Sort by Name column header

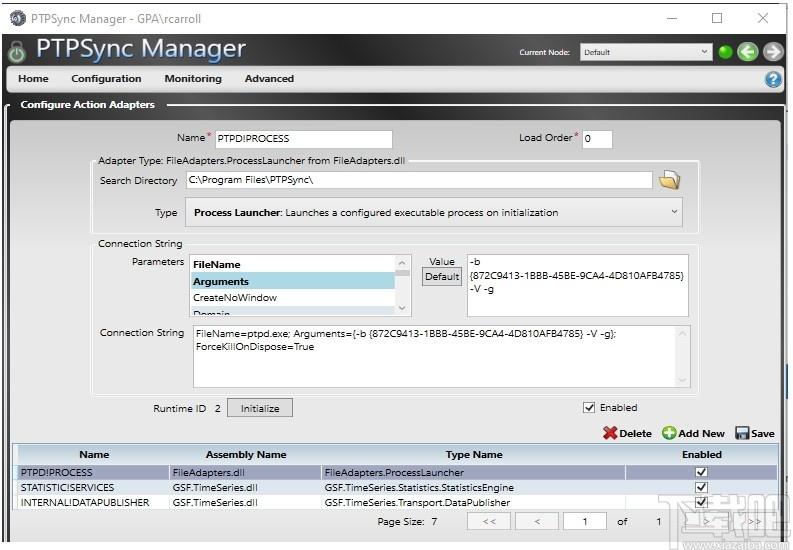[94, 454]
